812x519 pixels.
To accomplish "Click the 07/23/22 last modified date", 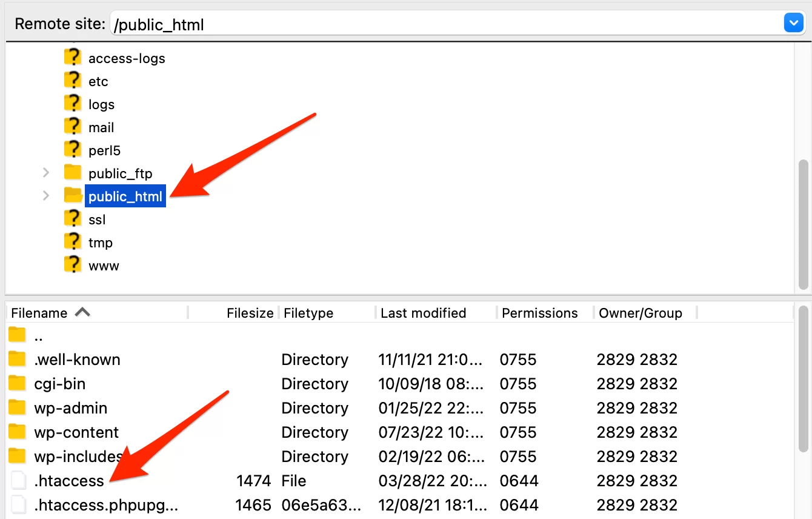I will pyautogui.click(x=430, y=432).
